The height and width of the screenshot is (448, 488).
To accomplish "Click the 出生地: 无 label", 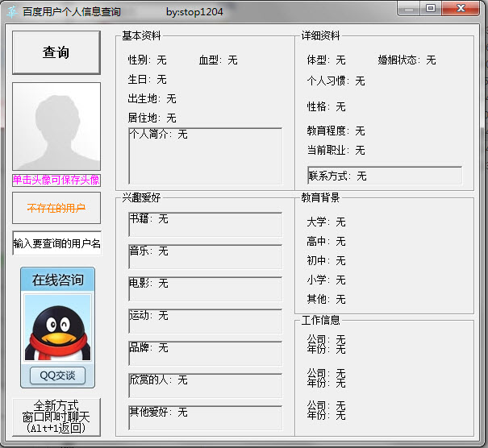I will click(x=152, y=98).
